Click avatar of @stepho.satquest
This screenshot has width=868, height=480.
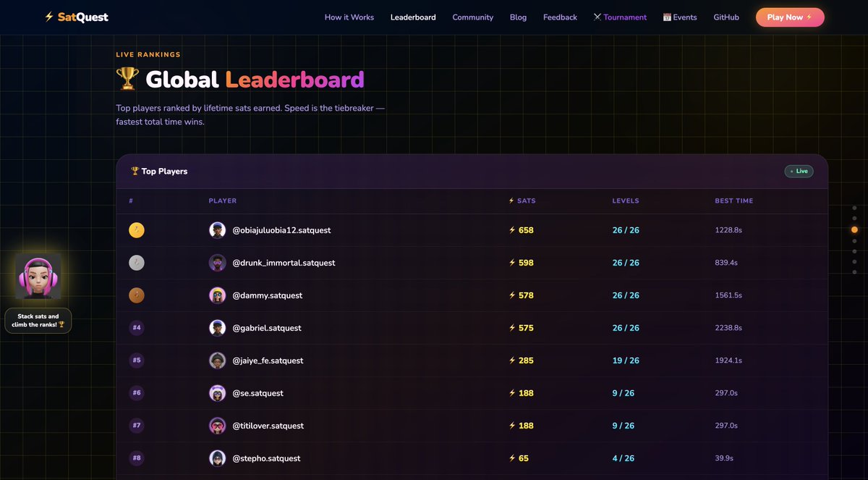[217, 458]
